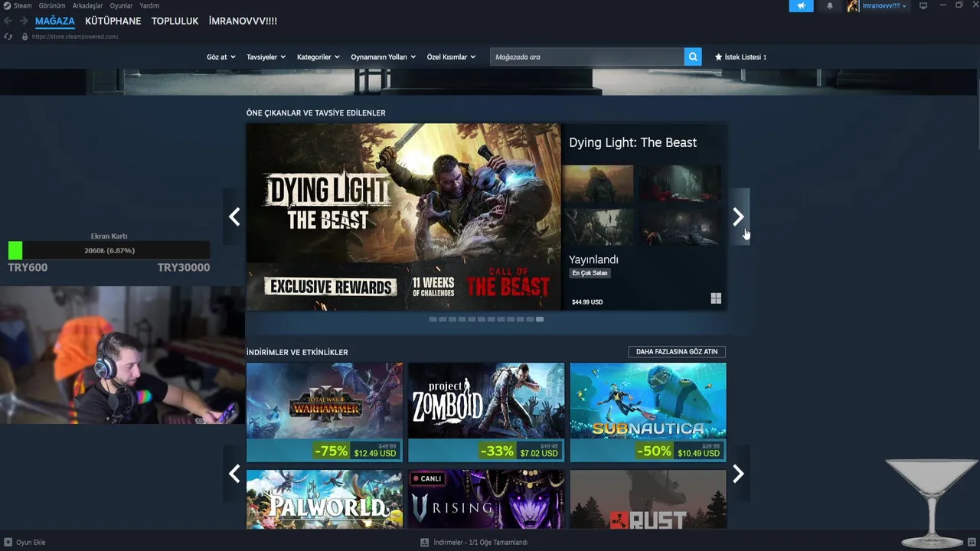Click the Windows platform icon on Dying Light
Screen dimensions: 980x551
click(716, 298)
